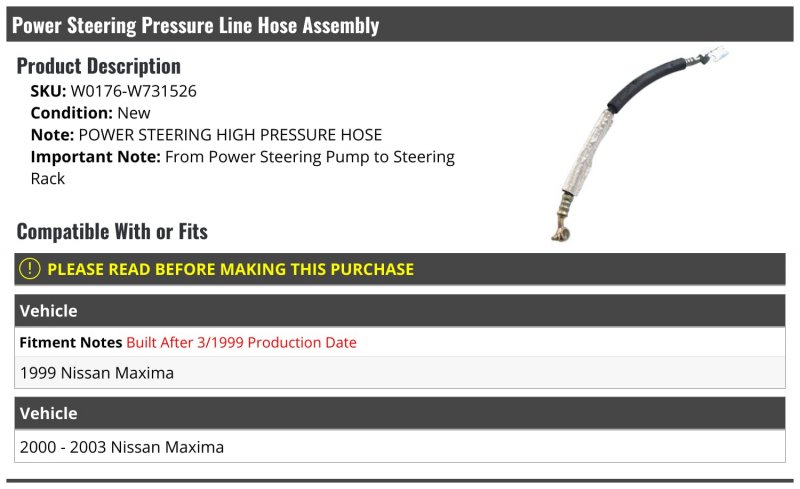Click the power steering hose product image
The image size is (800, 489).
[640, 144]
